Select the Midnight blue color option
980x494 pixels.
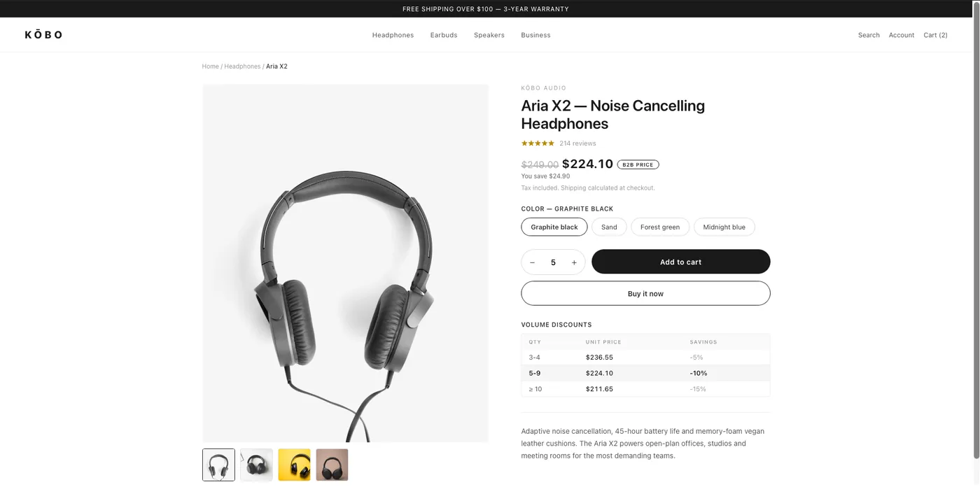724,227
